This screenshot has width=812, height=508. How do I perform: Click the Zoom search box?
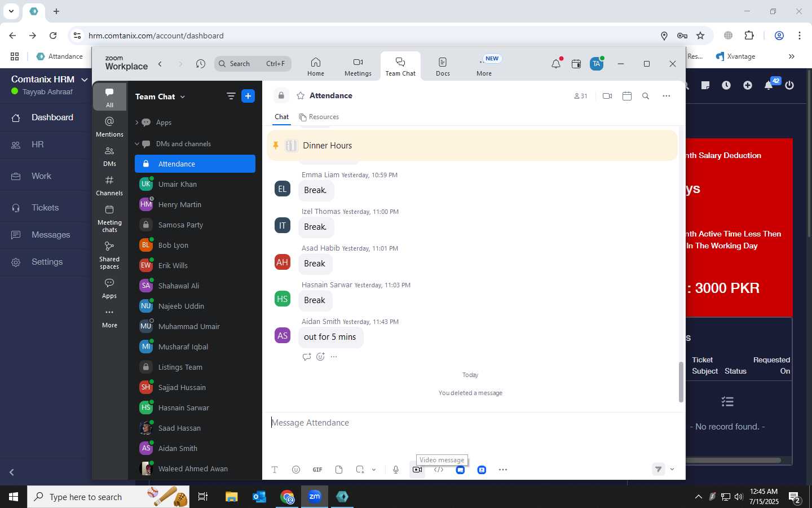click(253, 64)
